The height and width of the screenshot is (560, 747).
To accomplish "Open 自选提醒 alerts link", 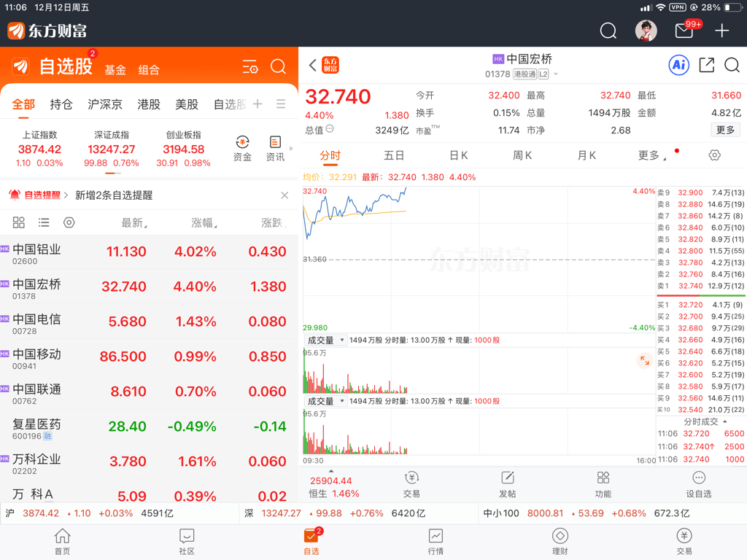I will coord(39,195).
